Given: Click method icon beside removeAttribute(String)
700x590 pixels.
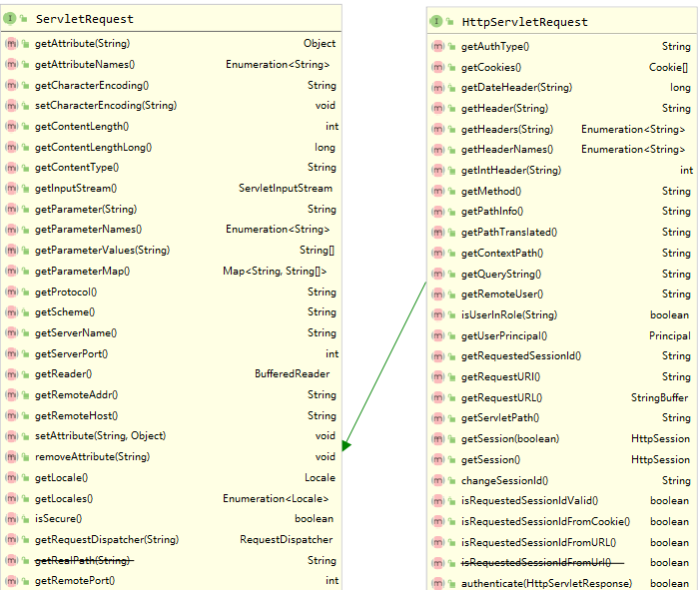Looking at the screenshot, I should tap(11, 456).
